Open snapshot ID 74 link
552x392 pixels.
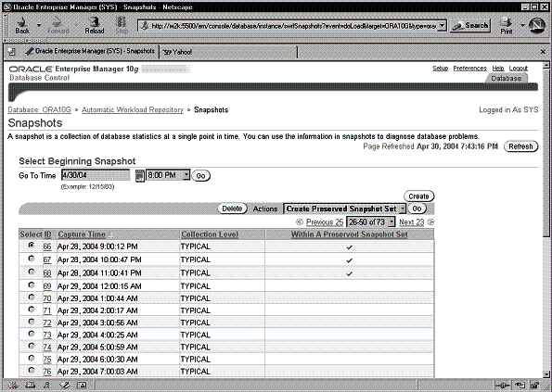(x=47, y=347)
